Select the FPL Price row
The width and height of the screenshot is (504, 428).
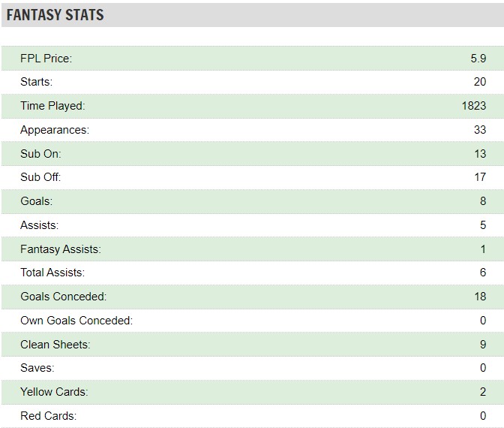click(253, 59)
